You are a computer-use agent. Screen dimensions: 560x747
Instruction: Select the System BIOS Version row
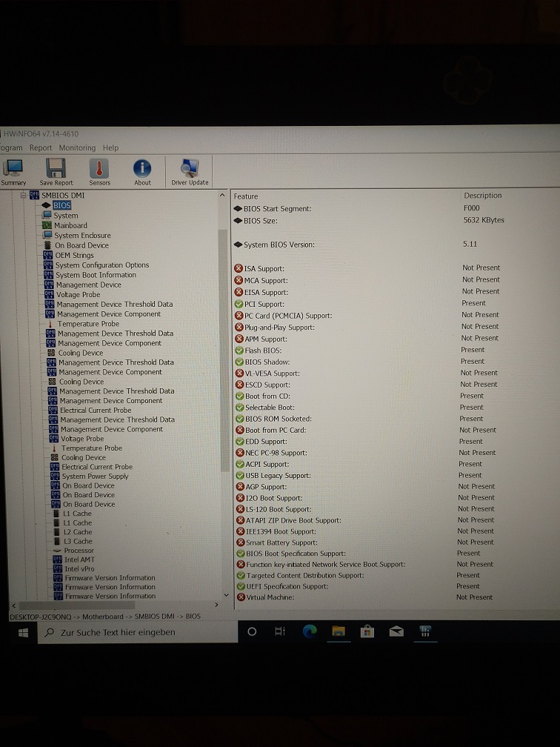396,245
